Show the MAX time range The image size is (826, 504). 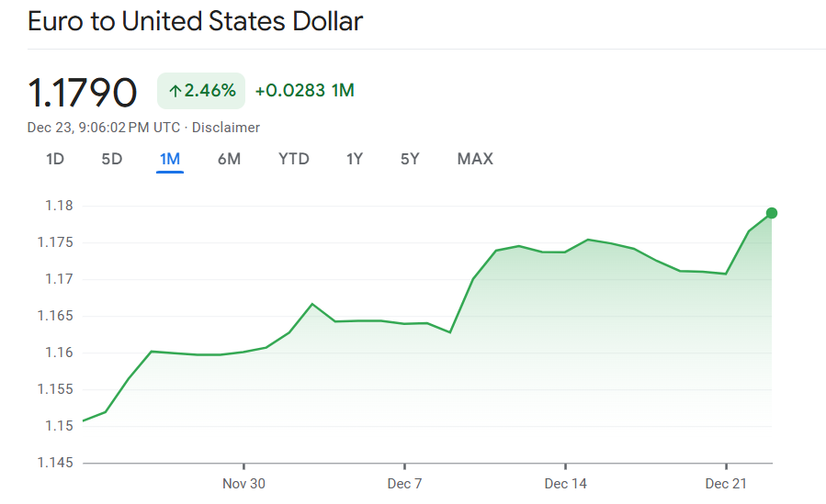[x=475, y=159]
